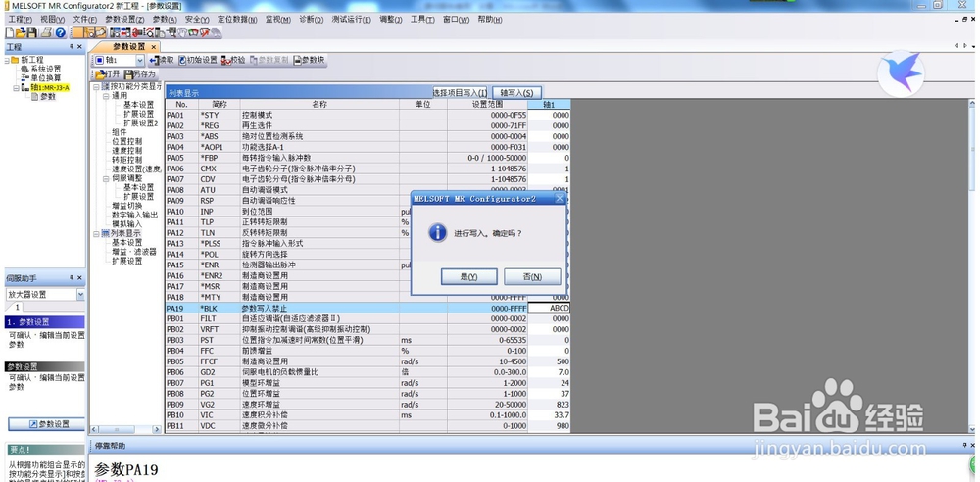Collapse the 通用 tree node
This screenshot has height=482, width=980.
(106, 96)
